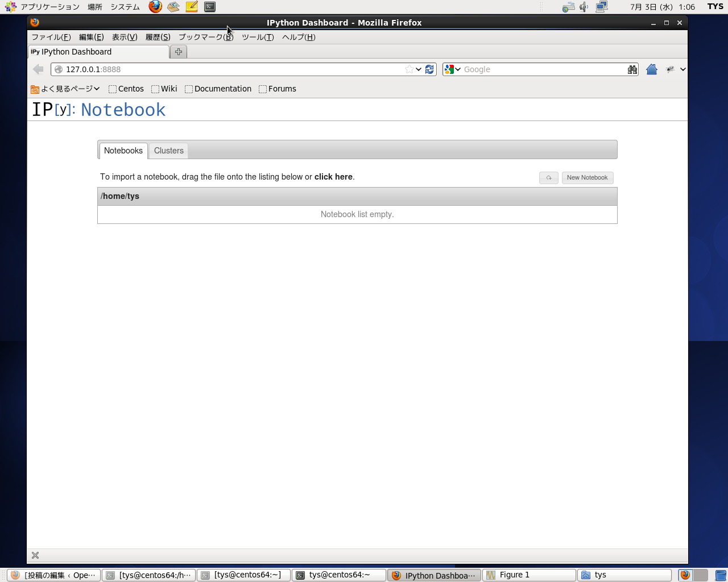Switch to Figure 1 window in taskbar
The image size is (728, 582).
coord(528,575)
